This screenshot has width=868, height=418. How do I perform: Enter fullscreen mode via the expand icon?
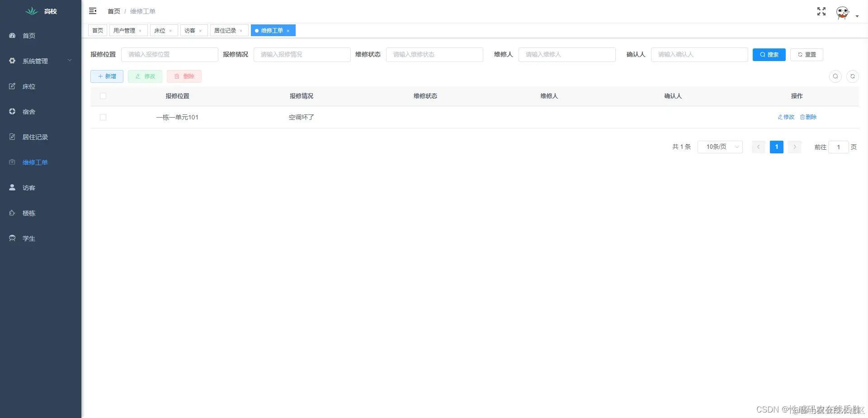821,11
